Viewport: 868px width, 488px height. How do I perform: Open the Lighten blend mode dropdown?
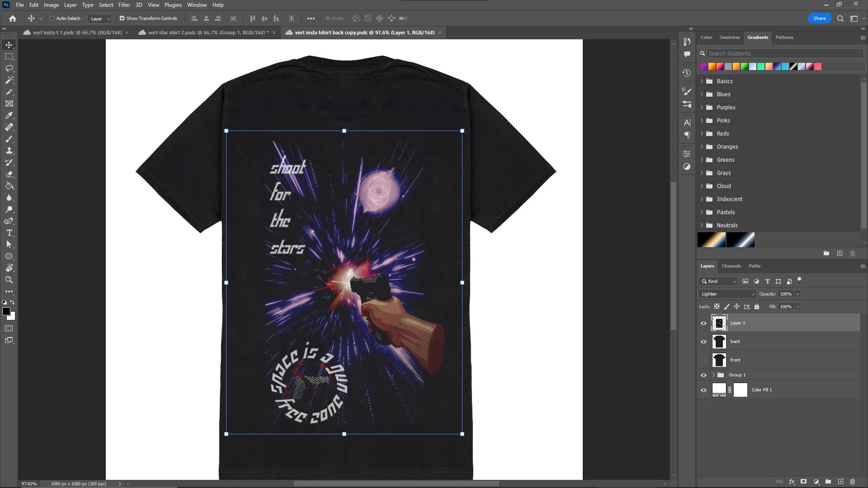pyautogui.click(x=727, y=294)
